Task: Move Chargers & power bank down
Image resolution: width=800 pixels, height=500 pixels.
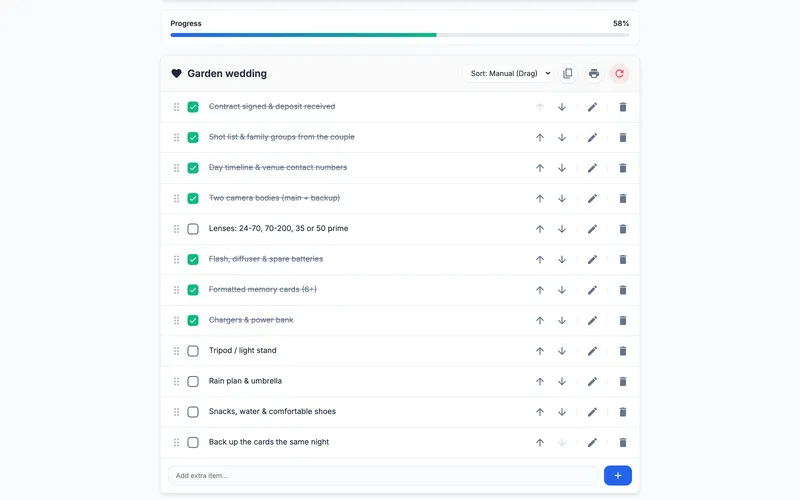Action: tap(562, 320)
